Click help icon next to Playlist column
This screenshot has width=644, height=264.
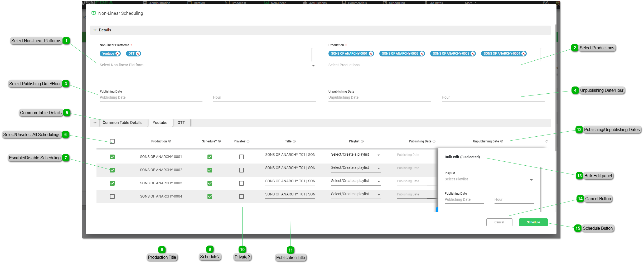tap(362, 141)
